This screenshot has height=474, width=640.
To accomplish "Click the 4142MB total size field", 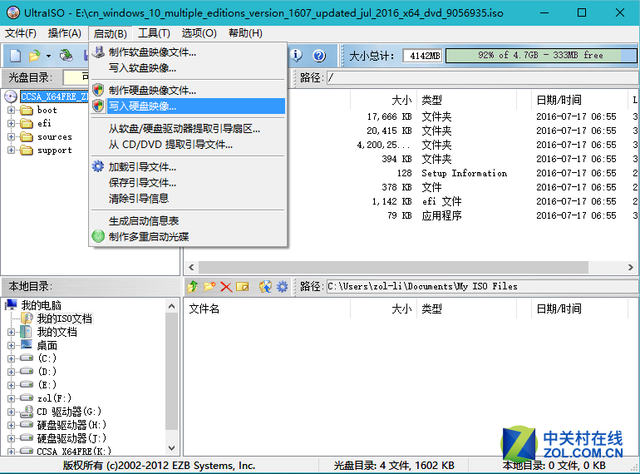I will click(x=423, y=56).
